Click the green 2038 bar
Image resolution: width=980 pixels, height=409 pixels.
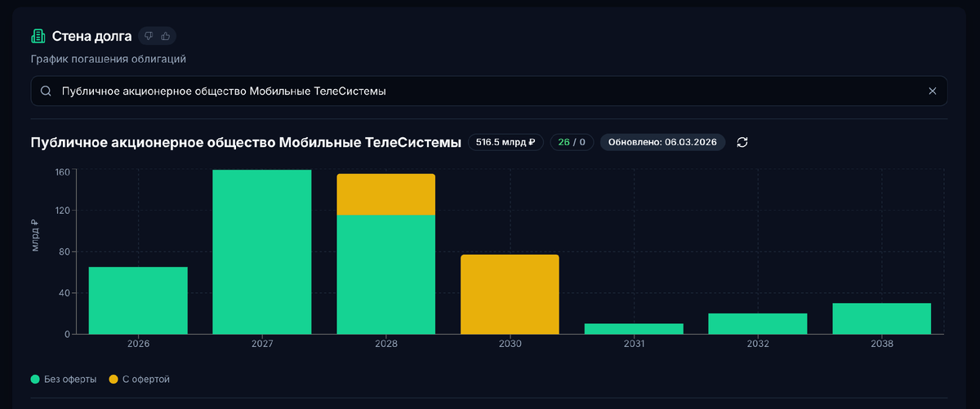point(882,318)
